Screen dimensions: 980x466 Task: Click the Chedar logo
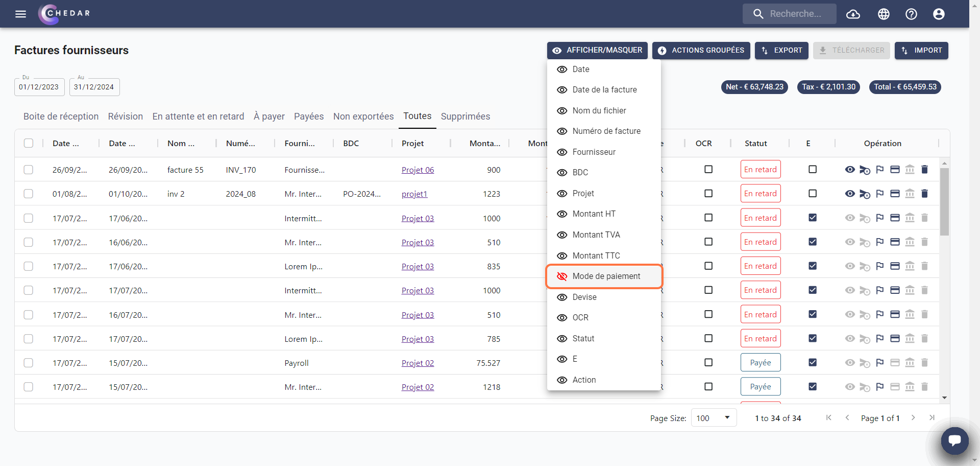[x=64, y=14]
